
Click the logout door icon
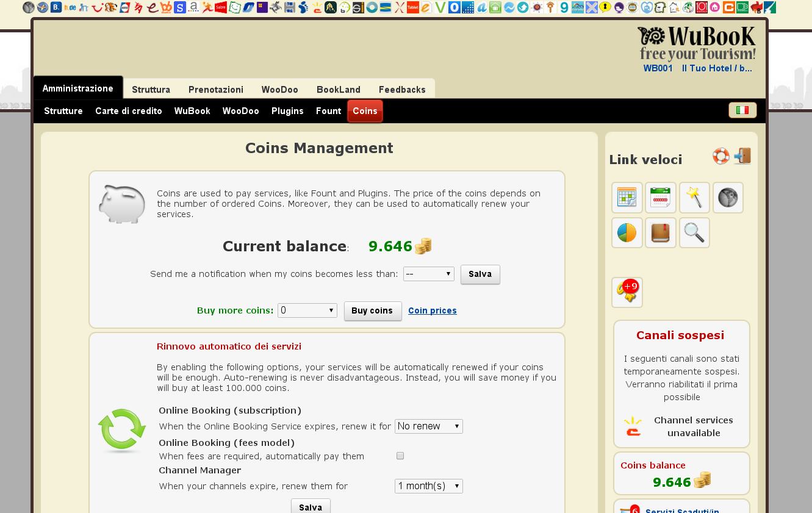742,156
